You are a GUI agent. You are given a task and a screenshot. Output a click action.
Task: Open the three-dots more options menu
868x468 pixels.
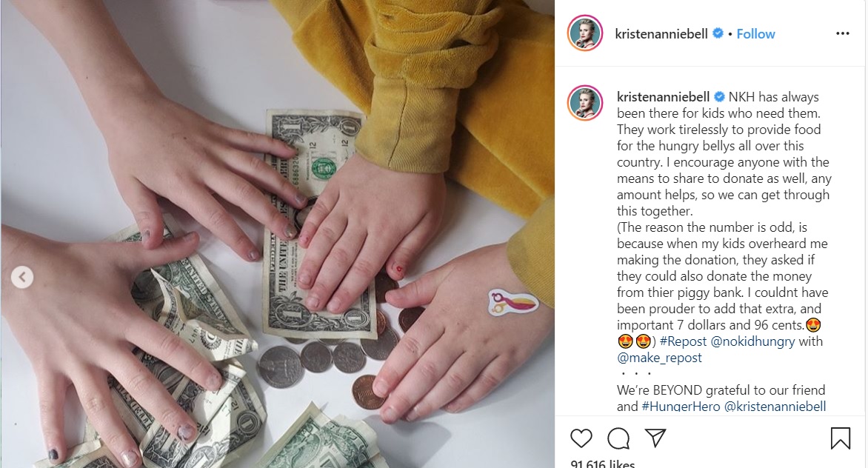[x=843, y=34]
